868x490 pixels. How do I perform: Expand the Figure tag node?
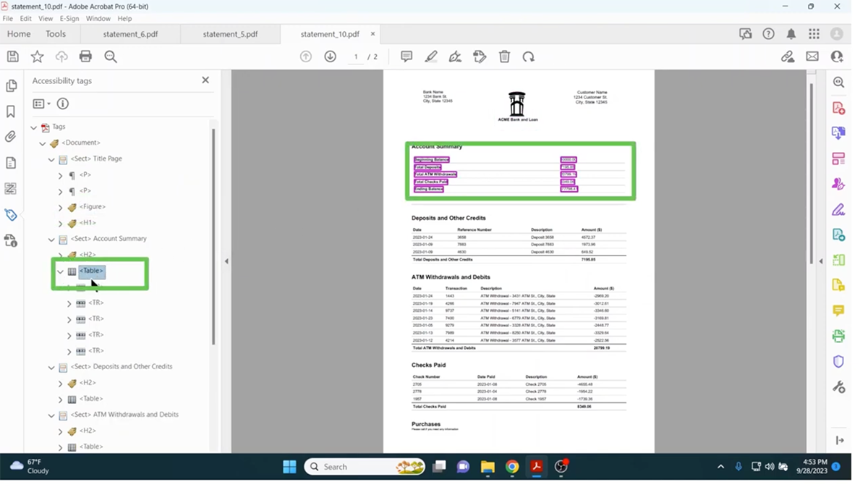coord(61,207)
